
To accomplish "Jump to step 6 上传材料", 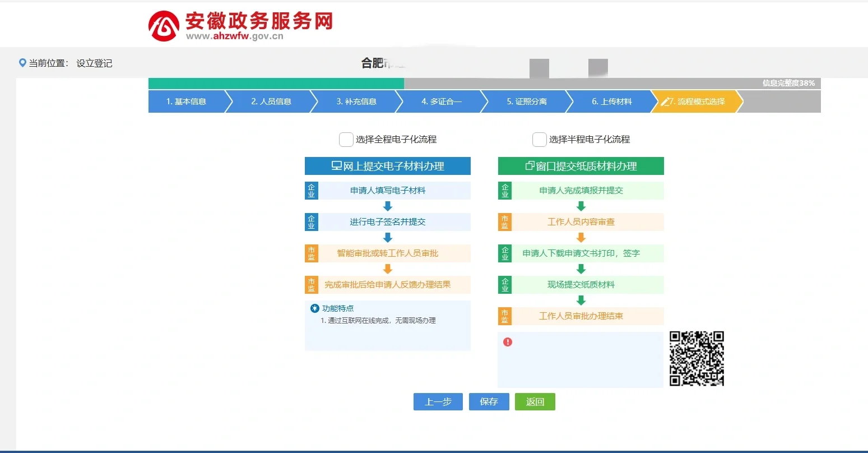I will pos(611,101).
